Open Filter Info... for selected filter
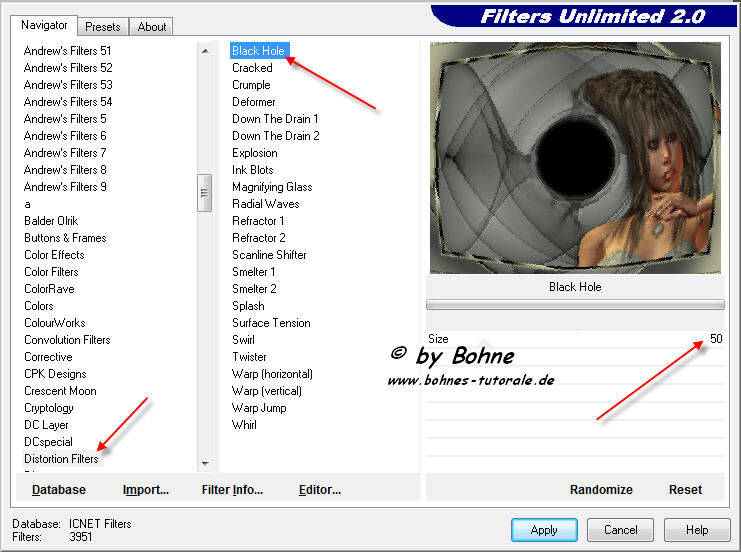This screenshot has height=552, width=741. [x=232, y=490]
